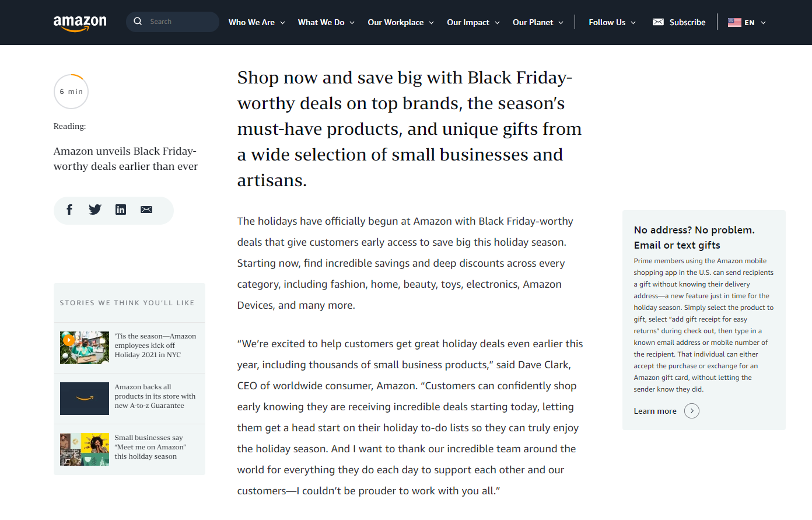Expand the Follow Us dropdown
The image size is (812, 520).
[612, 22]
